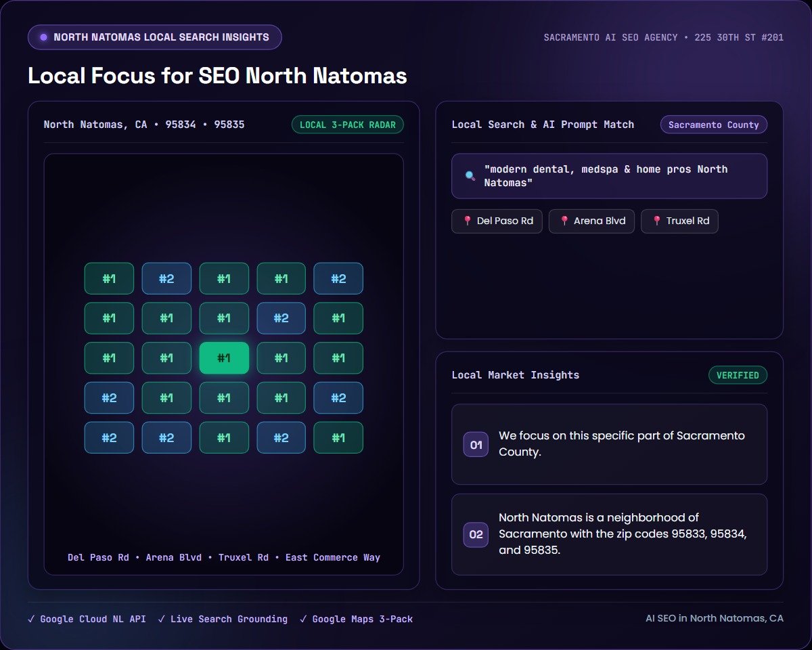Click the 'AI SEO in North Natomas, CA' footer text
This screenshot has width=812, height=650.
pos(715,618)
